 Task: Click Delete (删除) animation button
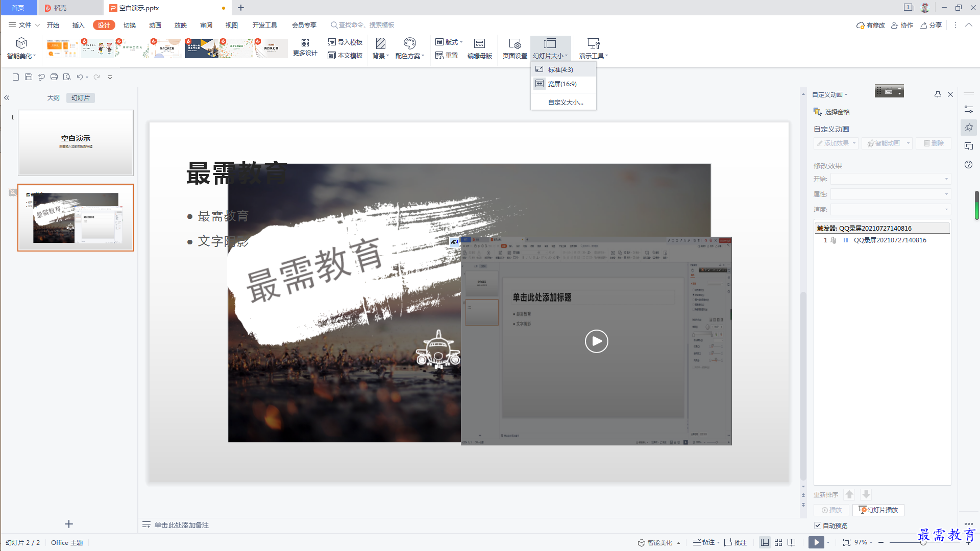pyautogui.click(x=934, y=143)
